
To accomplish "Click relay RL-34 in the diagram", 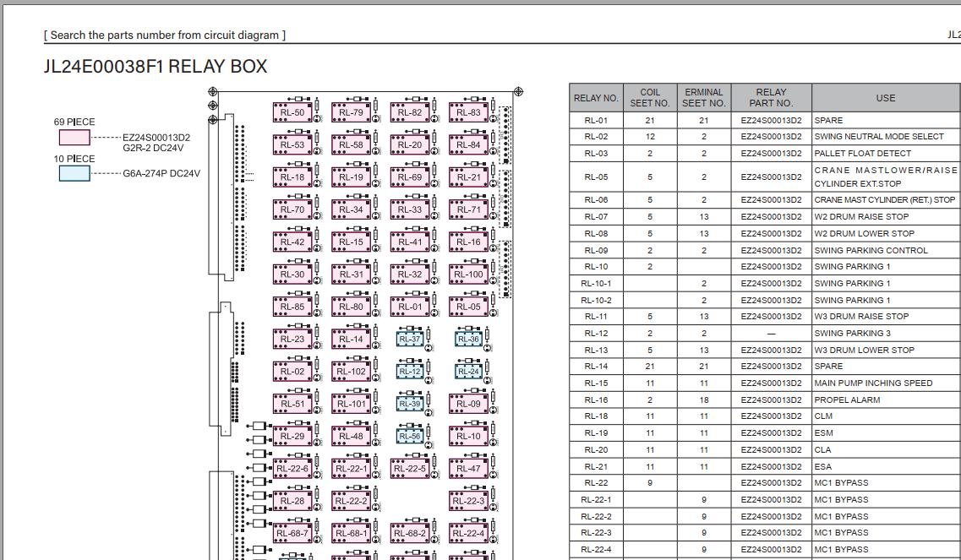I will tap(351, 209).
